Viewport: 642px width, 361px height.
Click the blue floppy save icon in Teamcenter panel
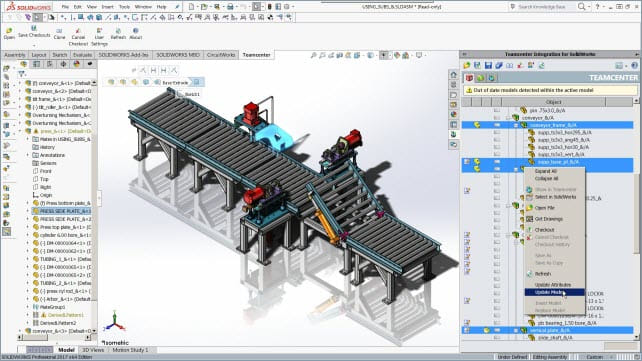tap(488, 65)
